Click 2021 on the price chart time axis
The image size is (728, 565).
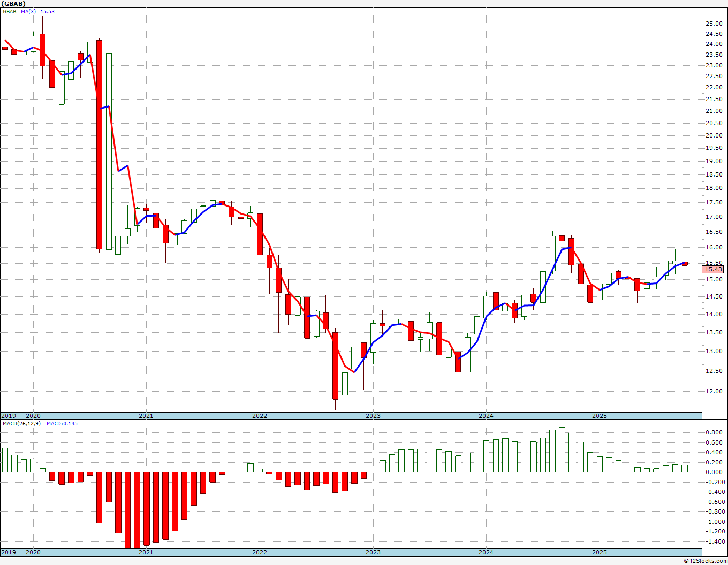(x=146, y=416)
